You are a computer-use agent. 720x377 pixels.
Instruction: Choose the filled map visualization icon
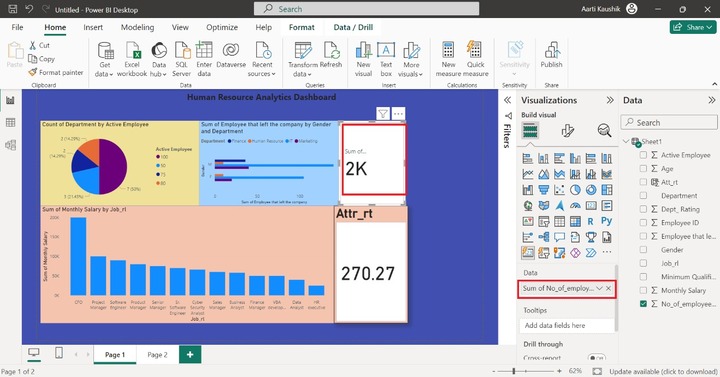544,205
